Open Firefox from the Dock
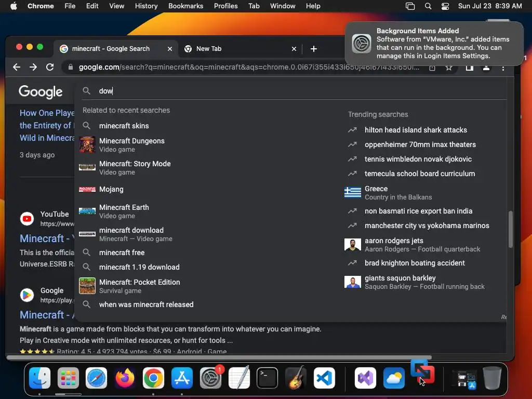This screenshot has height=399, width=532. [125, 378]
